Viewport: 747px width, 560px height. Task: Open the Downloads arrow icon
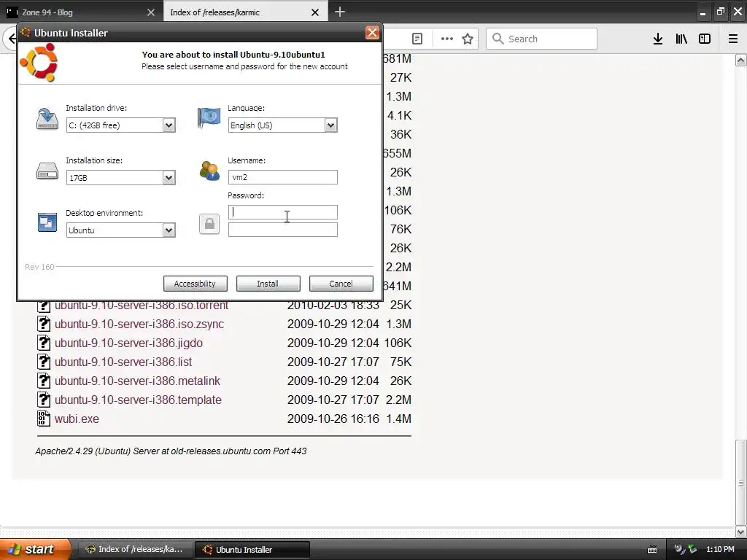(658, 39)
